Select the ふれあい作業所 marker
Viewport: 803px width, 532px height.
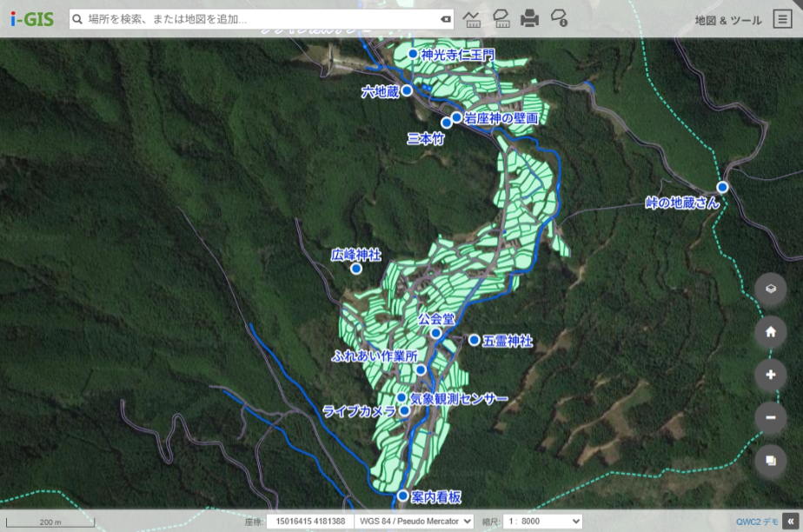click(421, 369)
